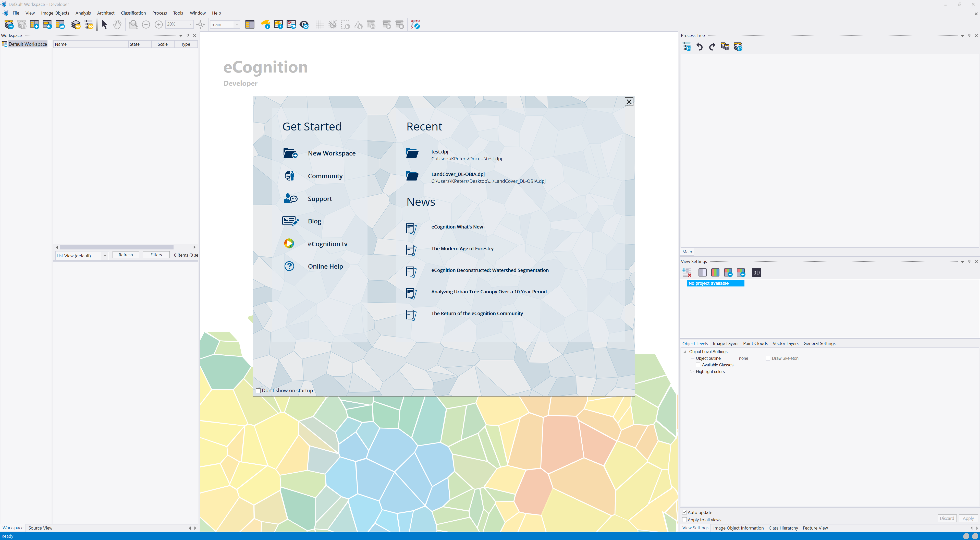
Task: Open the Process Tree panel options arrow
Action: click(x=962, y=36)
